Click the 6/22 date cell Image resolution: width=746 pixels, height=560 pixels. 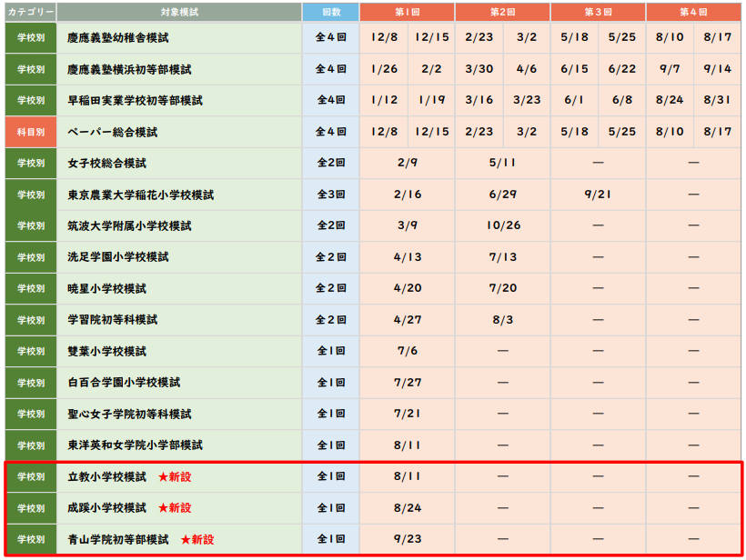tap(622, 69)
